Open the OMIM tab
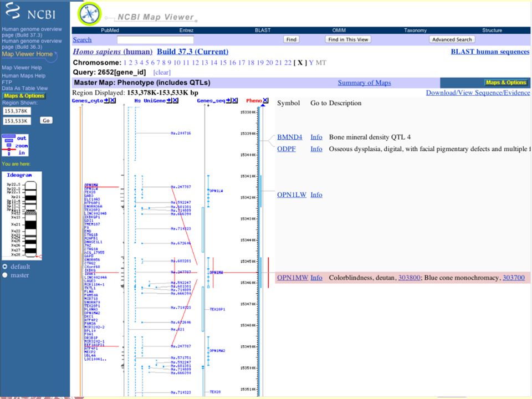Image resolution: width=532 pixels, height=399 pixels. pos(339,30)
